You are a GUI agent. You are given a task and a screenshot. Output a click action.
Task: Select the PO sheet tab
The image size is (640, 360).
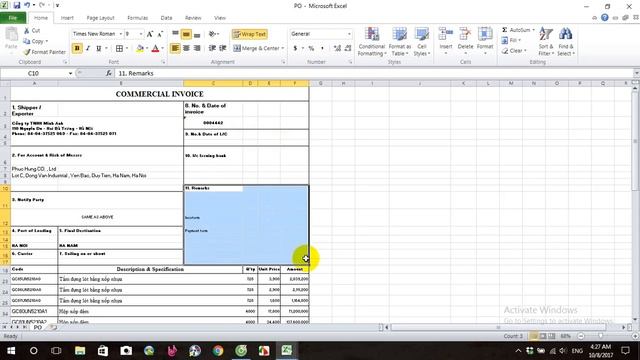(x=38, y=327)
